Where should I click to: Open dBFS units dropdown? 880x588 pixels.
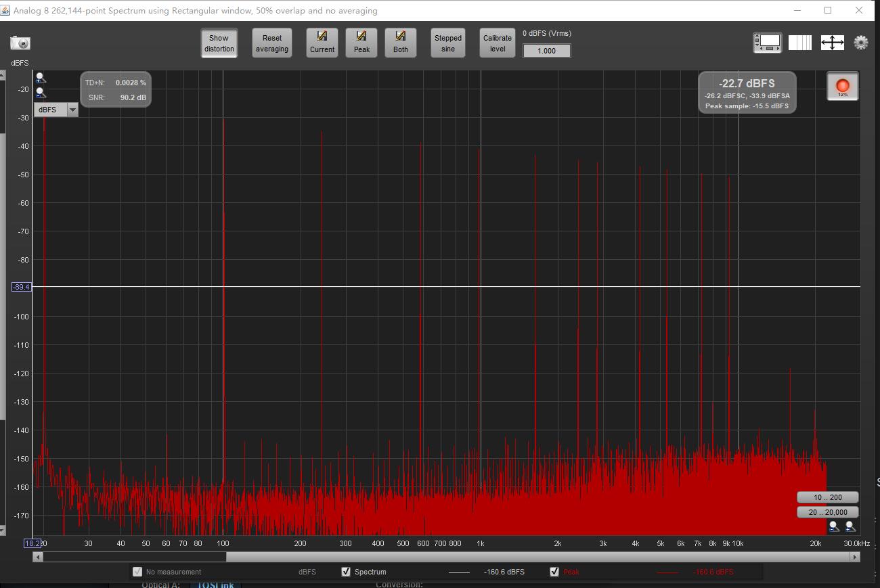(56, 110)
